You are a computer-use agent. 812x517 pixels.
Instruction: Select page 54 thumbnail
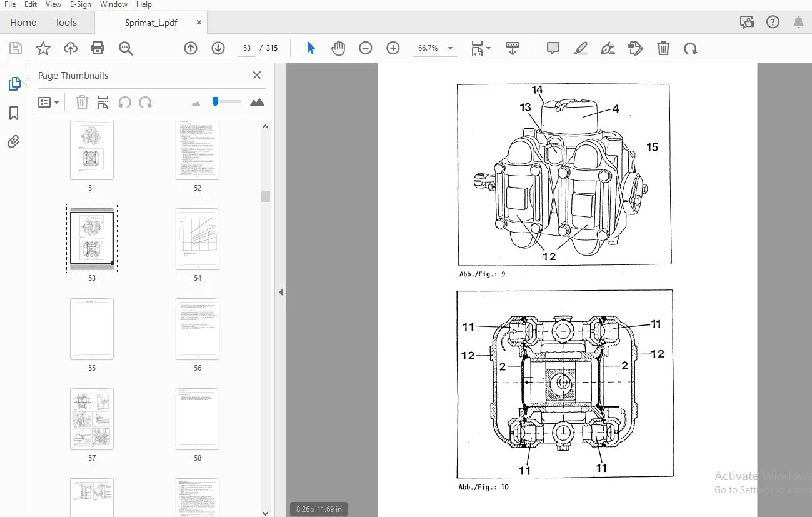point(198,239)
